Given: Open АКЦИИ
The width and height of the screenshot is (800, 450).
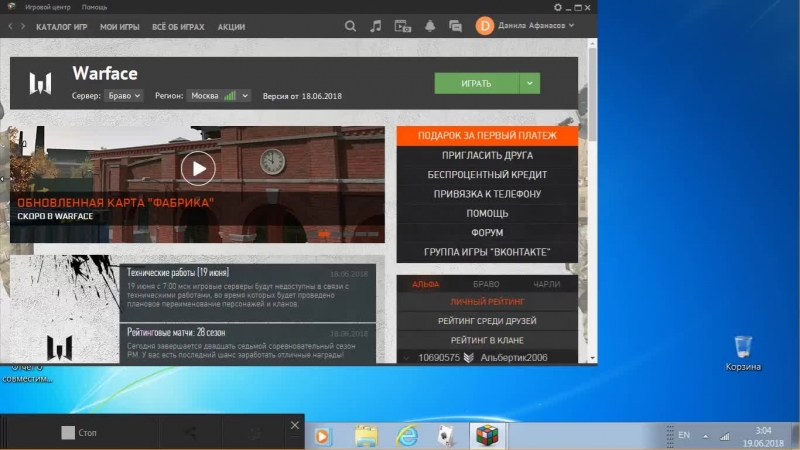Looking at the screenshot, I should point(231,27).
